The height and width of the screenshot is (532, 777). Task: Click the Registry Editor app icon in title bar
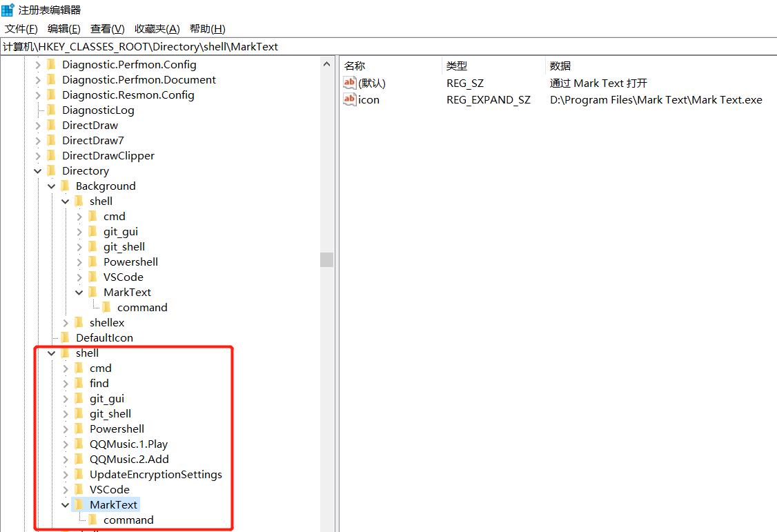click(8, 10)
